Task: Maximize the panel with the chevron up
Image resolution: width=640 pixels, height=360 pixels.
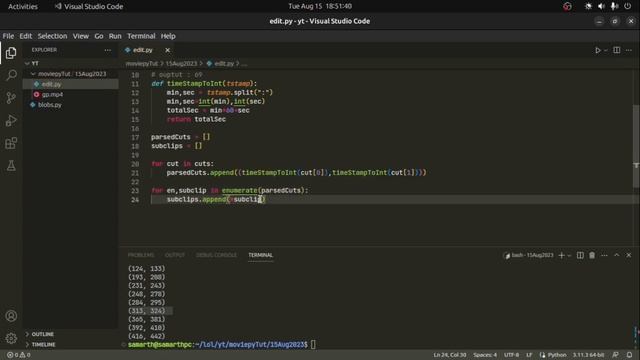Action: pos(617,255)
